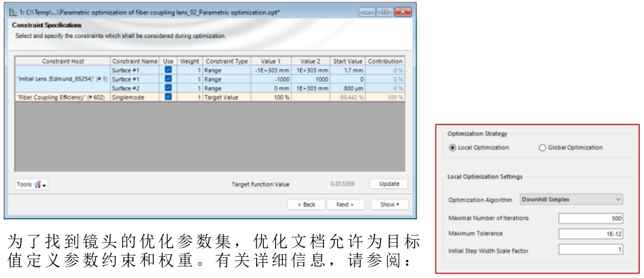Click the -1000 value cell

coord(271,80)
